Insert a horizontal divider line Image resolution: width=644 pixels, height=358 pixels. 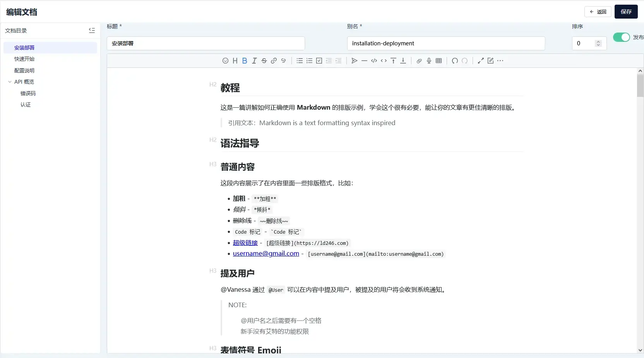[364, 60]
